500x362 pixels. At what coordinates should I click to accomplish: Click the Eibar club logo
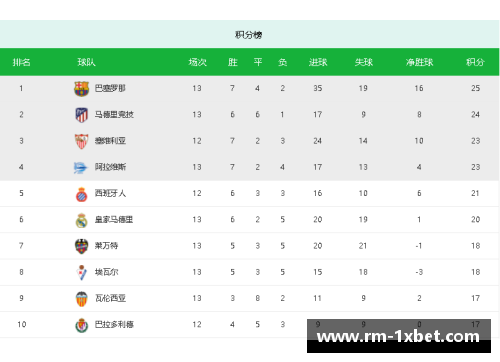tap(81, 272)
